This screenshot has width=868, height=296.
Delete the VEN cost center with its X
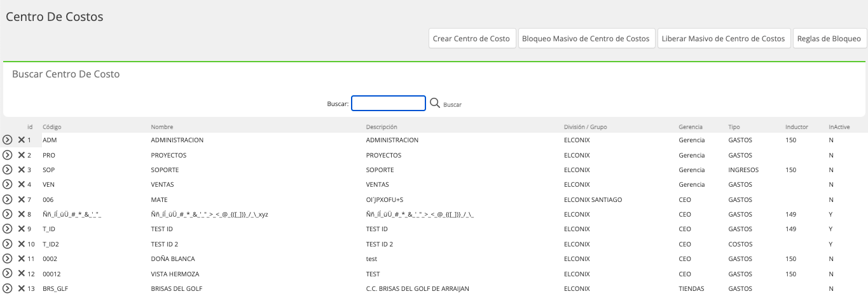click(x=21, y=184)
